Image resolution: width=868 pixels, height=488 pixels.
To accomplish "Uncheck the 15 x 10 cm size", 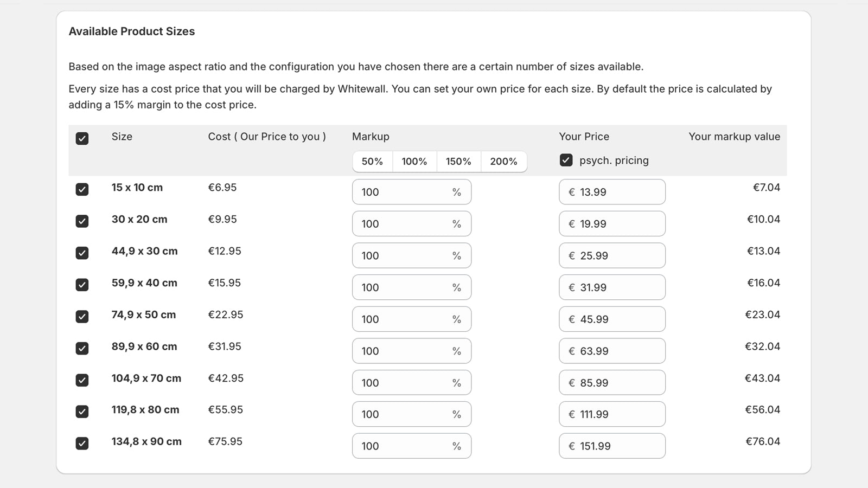I will 82,189.
